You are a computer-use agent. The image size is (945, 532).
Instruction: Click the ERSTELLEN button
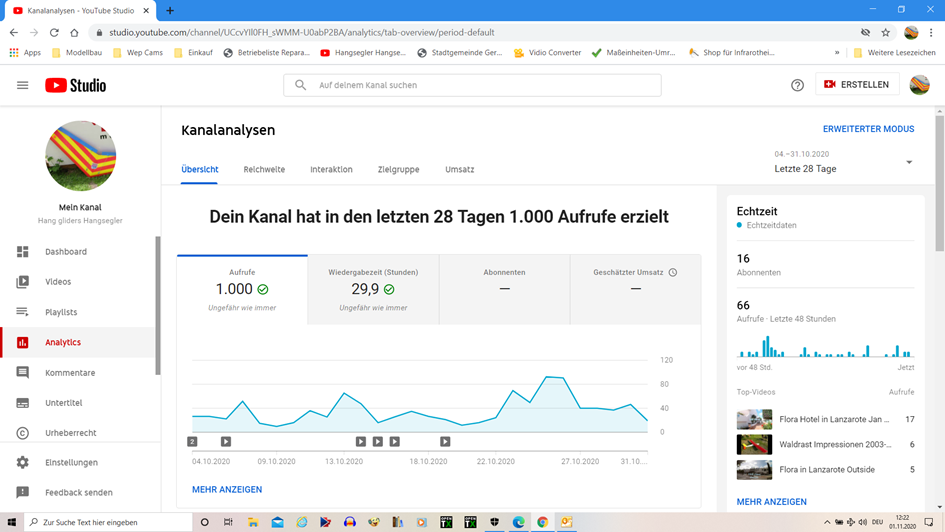(x=857, y=85)
